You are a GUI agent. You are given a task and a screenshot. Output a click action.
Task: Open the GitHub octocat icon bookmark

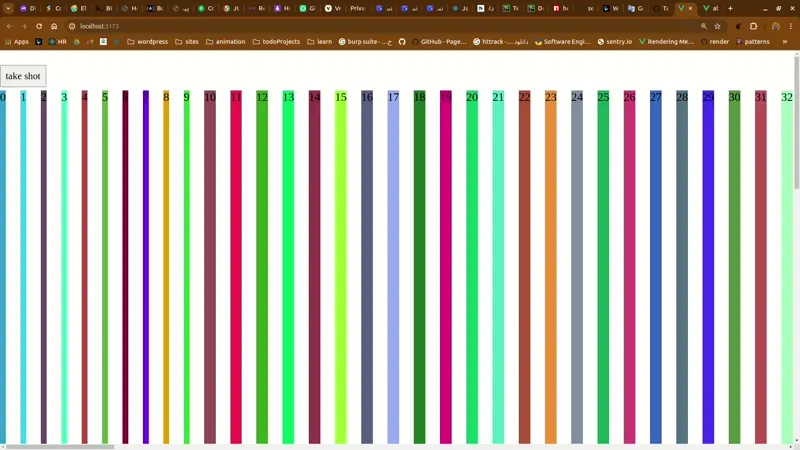pos(402,42)
